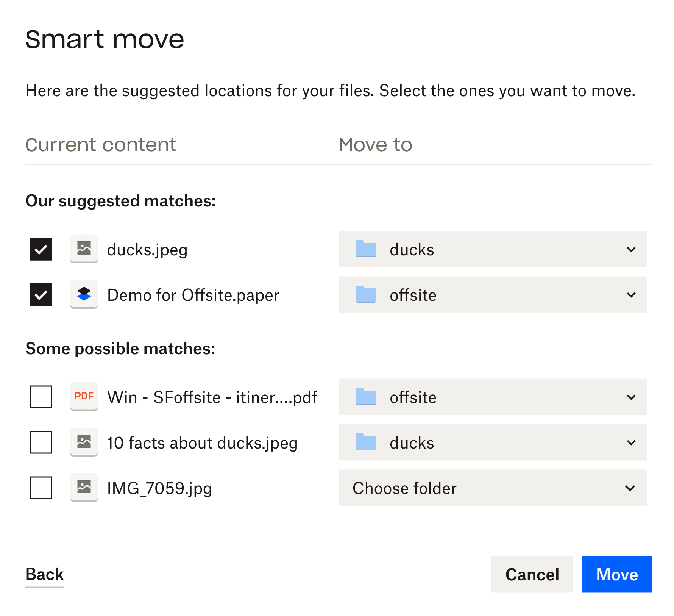
Task: Click the Back link
Action: coord(44,574)
